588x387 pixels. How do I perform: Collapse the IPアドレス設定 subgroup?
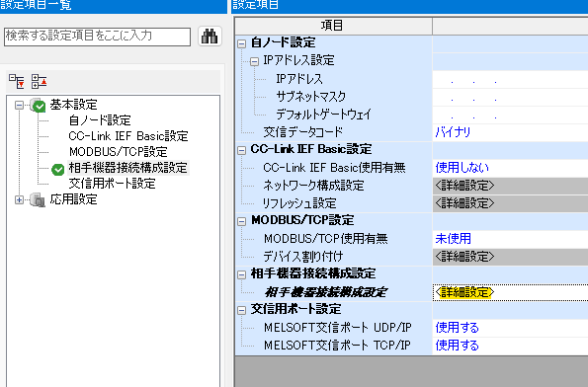point(254,61)
